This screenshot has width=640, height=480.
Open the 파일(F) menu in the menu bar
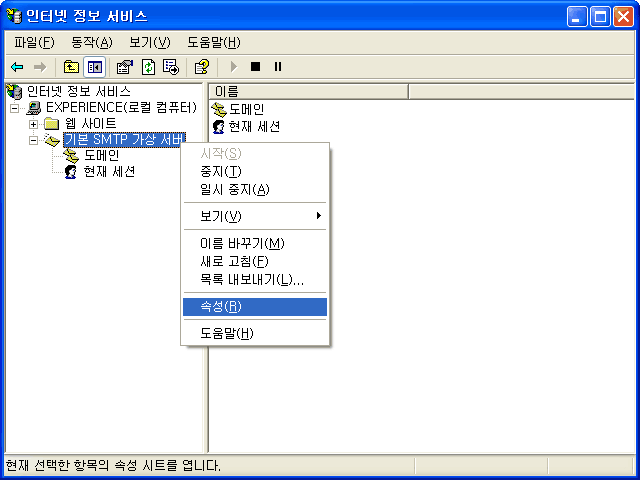coord(34,42)
